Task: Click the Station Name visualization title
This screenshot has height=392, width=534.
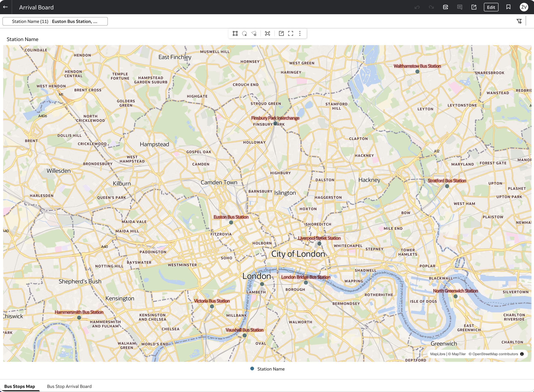Action: coord(23,39)
